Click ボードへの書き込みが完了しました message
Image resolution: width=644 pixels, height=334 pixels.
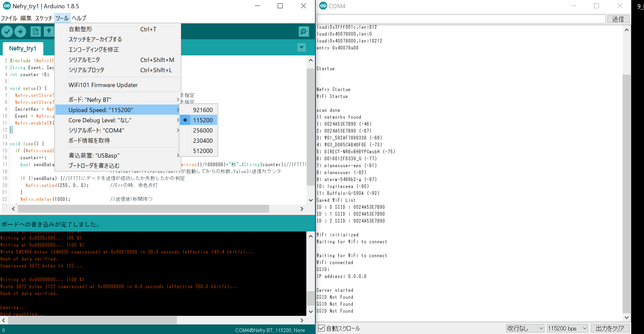coord(51,224)
